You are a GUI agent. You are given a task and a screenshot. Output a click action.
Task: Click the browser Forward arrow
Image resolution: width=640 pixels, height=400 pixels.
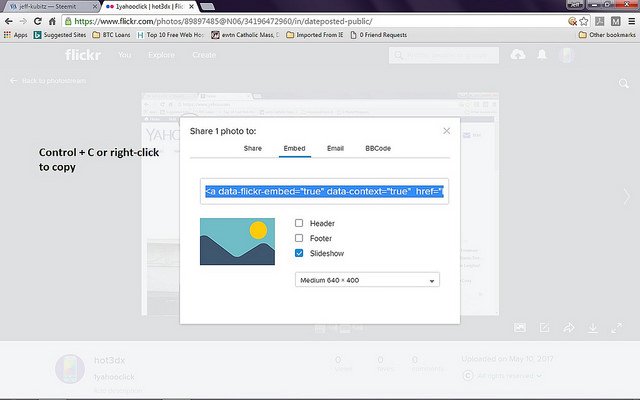[x=23, y=21]
